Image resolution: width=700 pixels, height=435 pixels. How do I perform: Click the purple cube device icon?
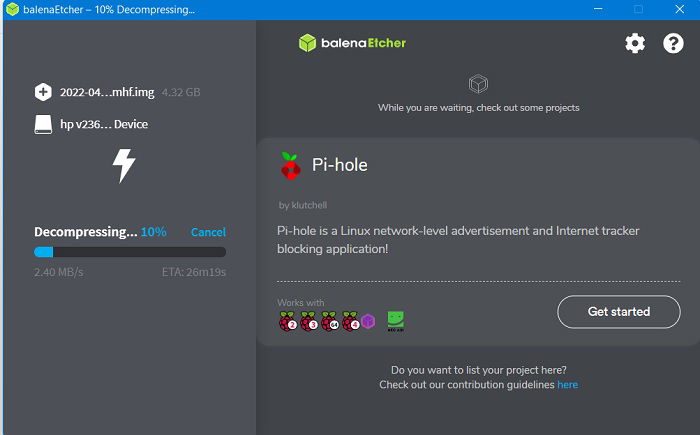click(x=368, y=321)
